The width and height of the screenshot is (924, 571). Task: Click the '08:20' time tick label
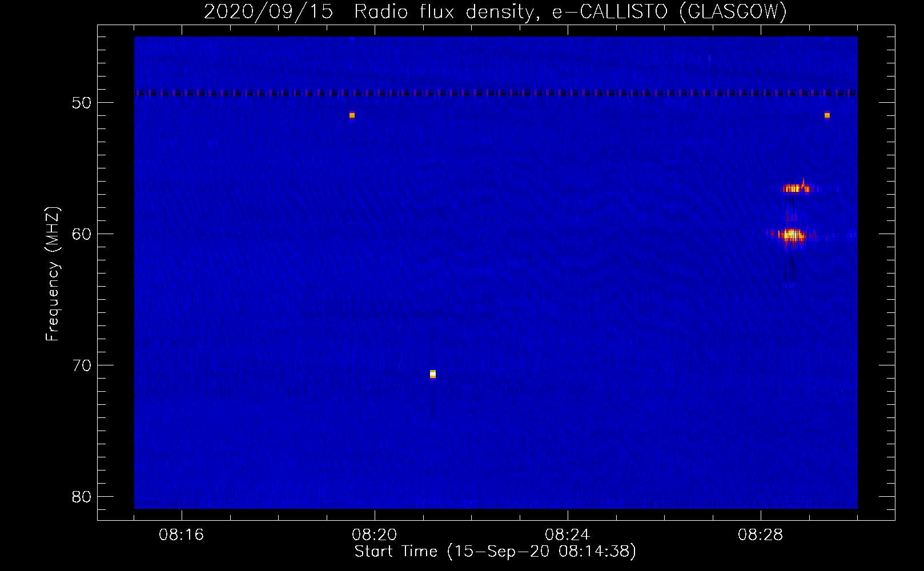coord(374,535)
